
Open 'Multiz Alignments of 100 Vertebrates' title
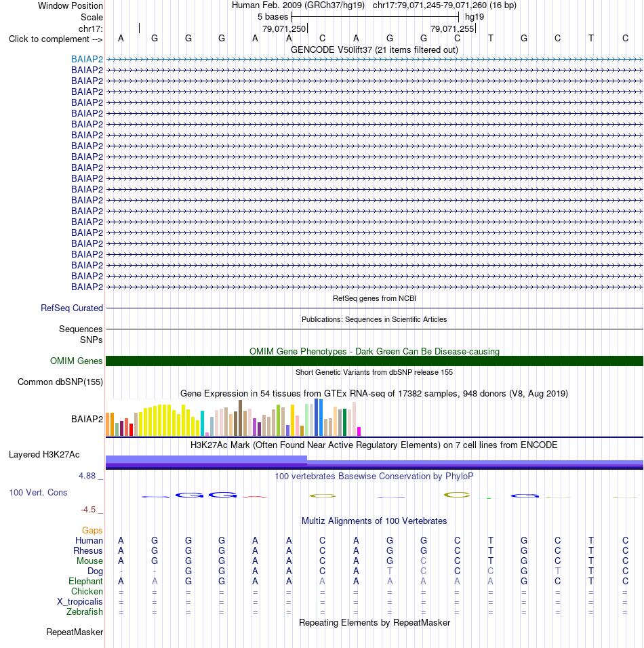374,521
